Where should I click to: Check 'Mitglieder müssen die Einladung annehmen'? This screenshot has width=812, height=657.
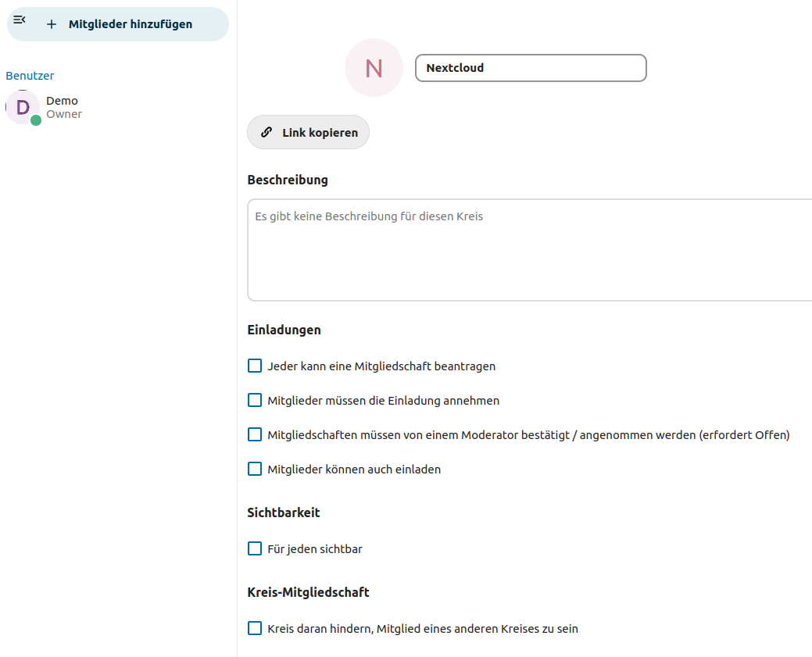pyautogui.click(x=254, y=399)
